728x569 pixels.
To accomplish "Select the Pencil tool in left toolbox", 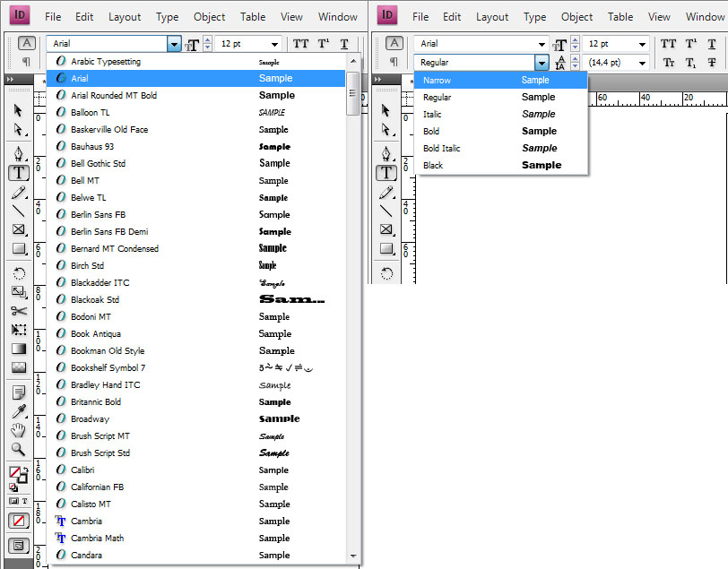I will click(18, 192).
